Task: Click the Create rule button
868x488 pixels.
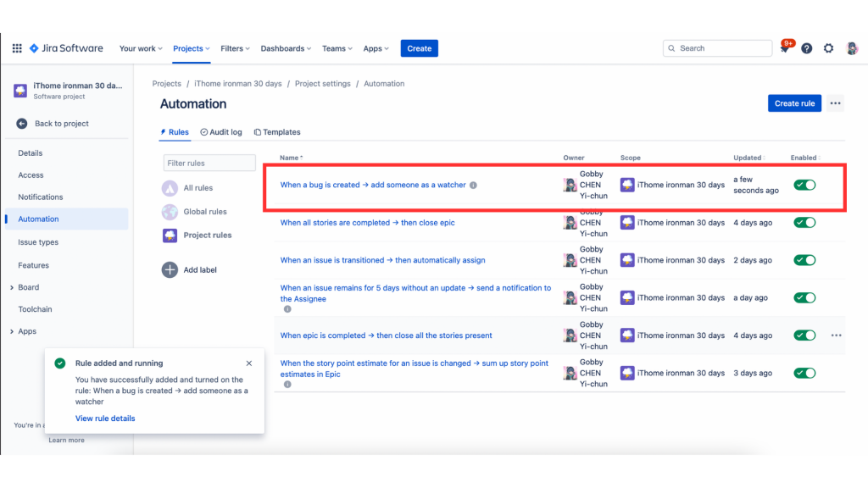Action: point(794,103)
